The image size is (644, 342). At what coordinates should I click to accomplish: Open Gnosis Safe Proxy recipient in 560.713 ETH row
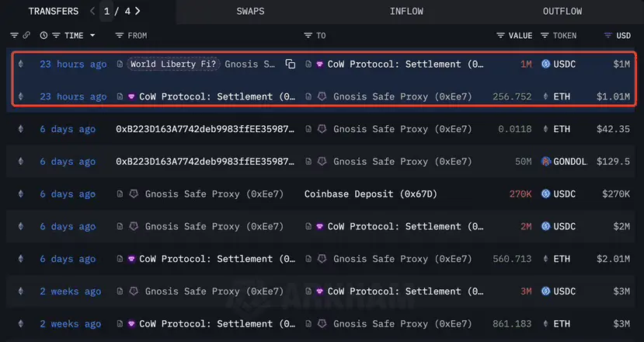pyautogui.click(x=402, y=259)
